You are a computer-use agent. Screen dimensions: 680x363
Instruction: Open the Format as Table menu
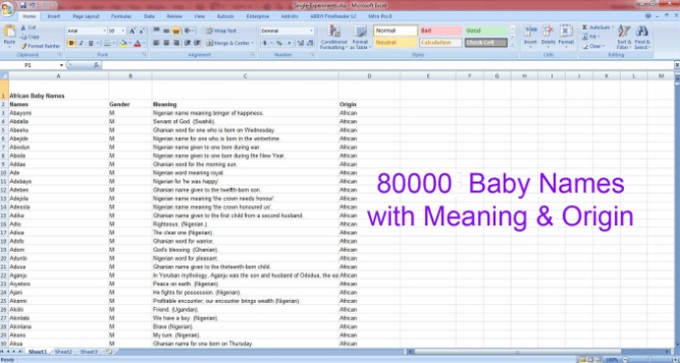(x=360, y=37)
